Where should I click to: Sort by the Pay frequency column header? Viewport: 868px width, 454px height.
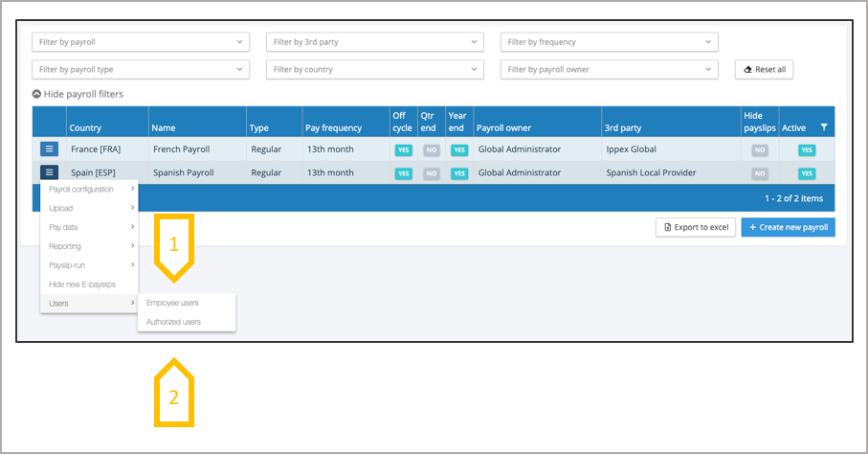pos(334,127)
